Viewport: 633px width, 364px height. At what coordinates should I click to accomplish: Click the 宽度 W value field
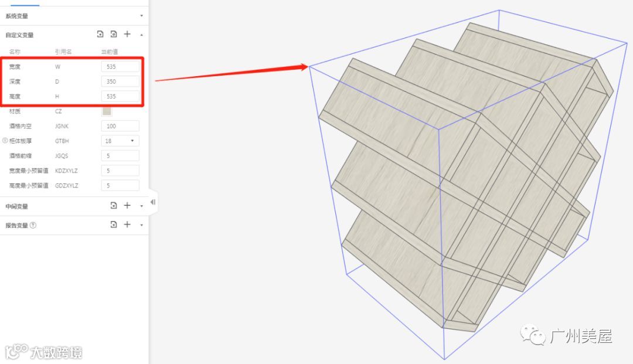pos(120,67)
